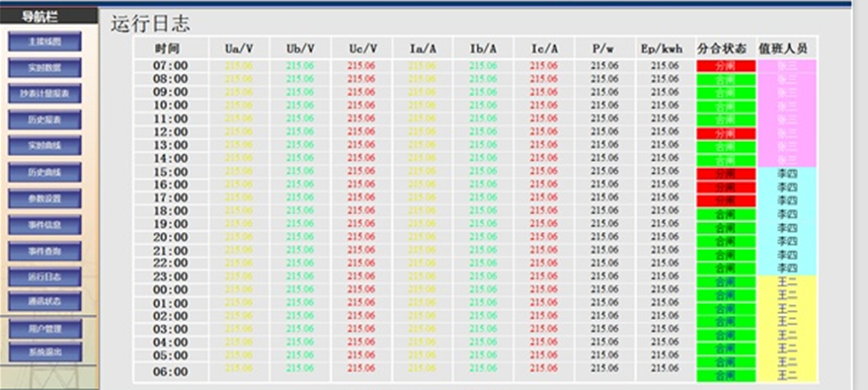868x390 pixels.
Task: Open 事件查询 from the navigation bar
Action: [44, 251]
